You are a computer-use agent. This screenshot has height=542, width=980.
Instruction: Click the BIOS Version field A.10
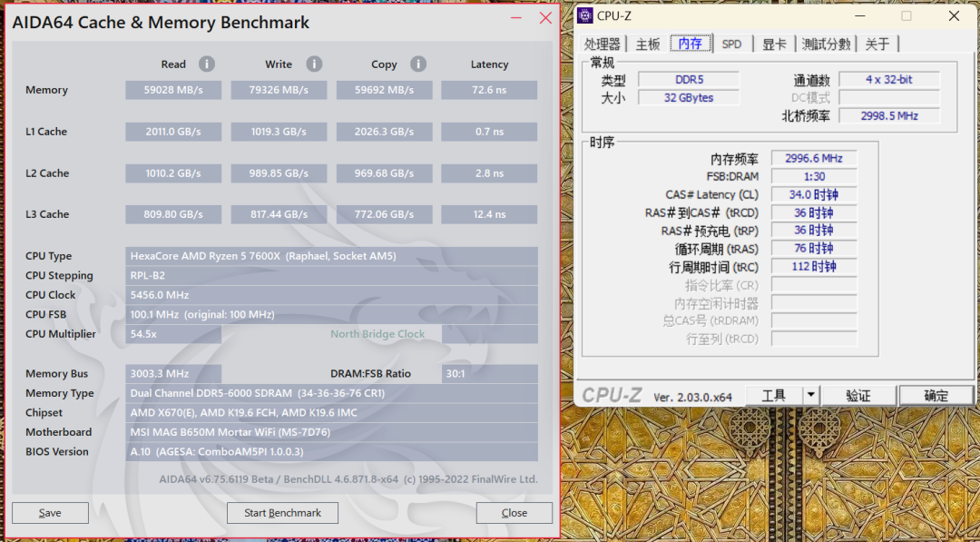click(331, 451)
